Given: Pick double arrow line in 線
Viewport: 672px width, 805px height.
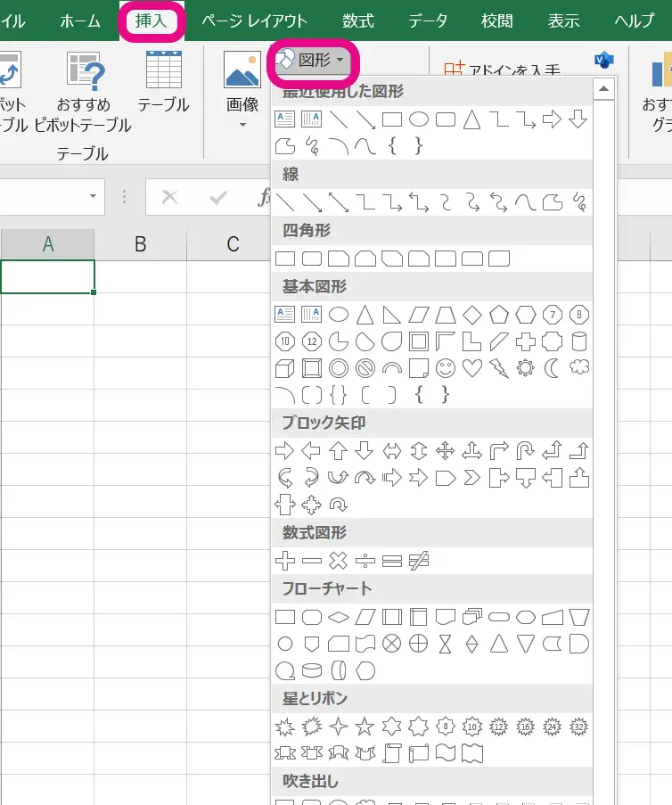Looking at the screenshot, I should (x=339, y=202).
